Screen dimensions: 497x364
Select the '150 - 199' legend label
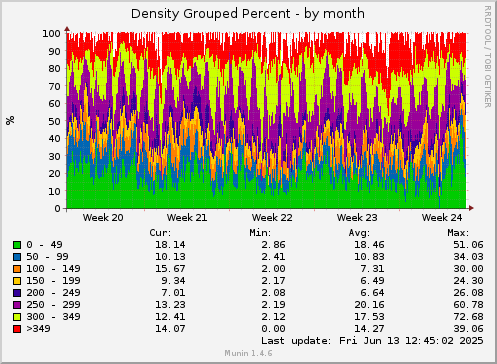53,281
